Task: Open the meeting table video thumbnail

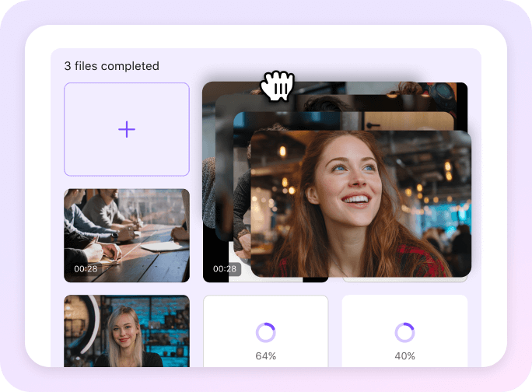Action: click(127, 235)
